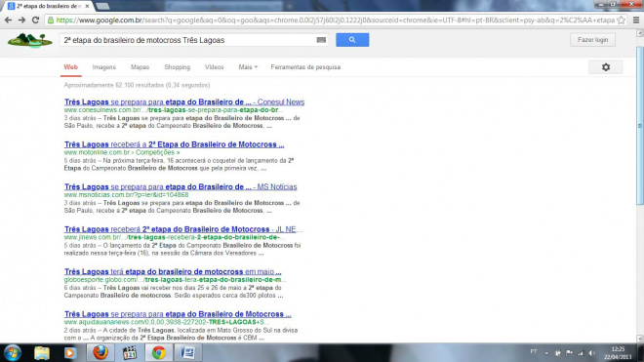Open the 'receberá a 2ª Etapa' motonline result

click(x=174, y=144)
